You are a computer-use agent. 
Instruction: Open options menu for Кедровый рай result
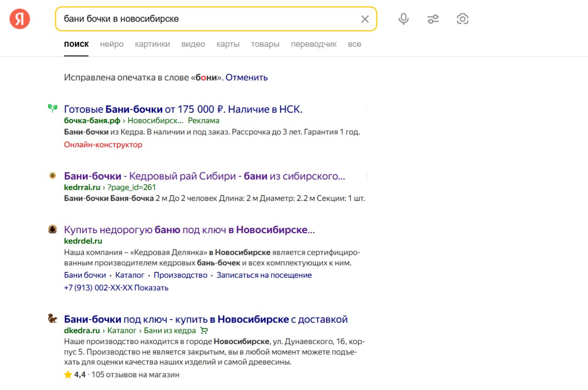click(x=367, y=176)
